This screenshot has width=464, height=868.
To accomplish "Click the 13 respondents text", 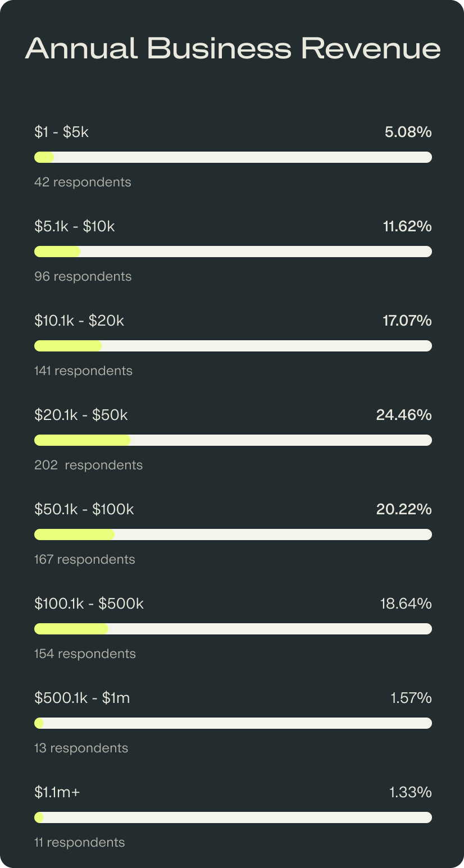I will coord(81,748).
